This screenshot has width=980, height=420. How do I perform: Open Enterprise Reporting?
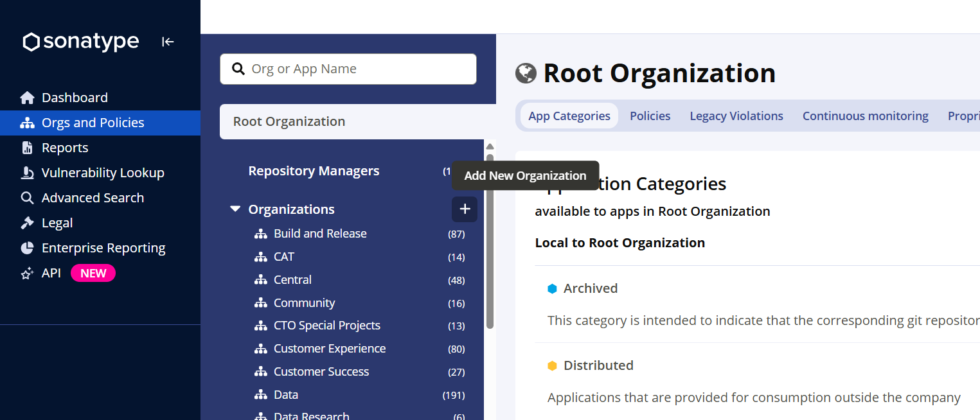click(x=100, y=248)
